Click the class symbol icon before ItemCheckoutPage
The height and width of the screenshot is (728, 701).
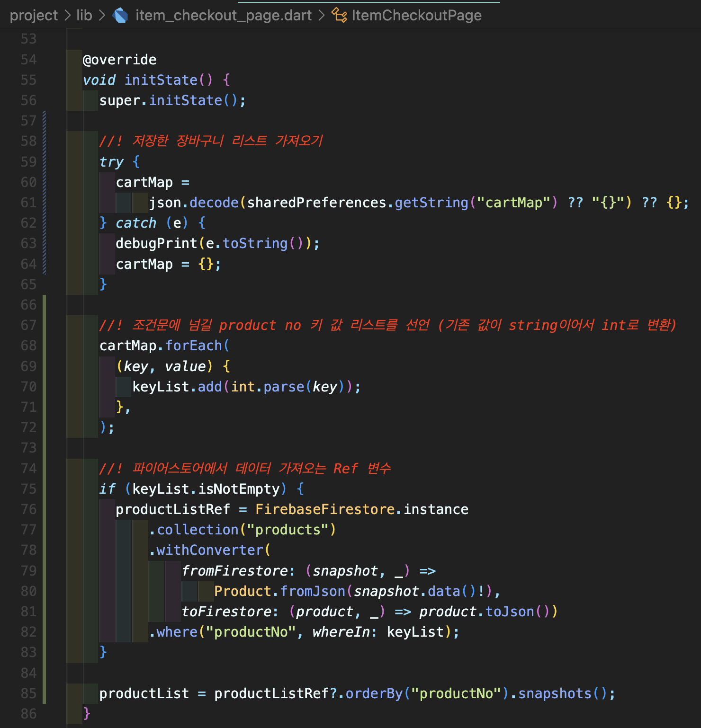339,16
